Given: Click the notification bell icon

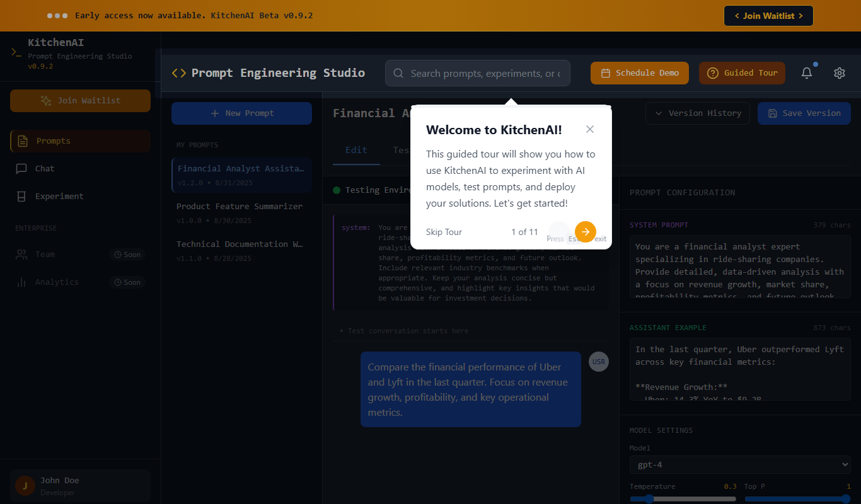Looking at the screenshot, I should pos(807,73).
